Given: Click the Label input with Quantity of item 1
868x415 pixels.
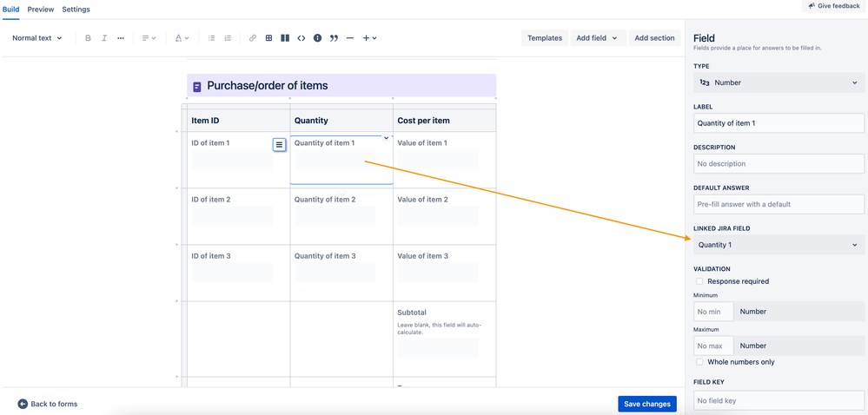Looking at the screenshot, I should (x=779, y=122).
